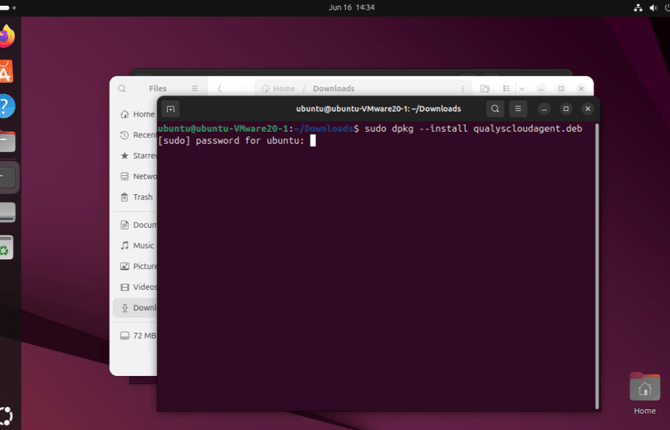This screenshot has width=670, height=430.
Task: Open Documents in the Files sidebar
Action: coord(136,225)
